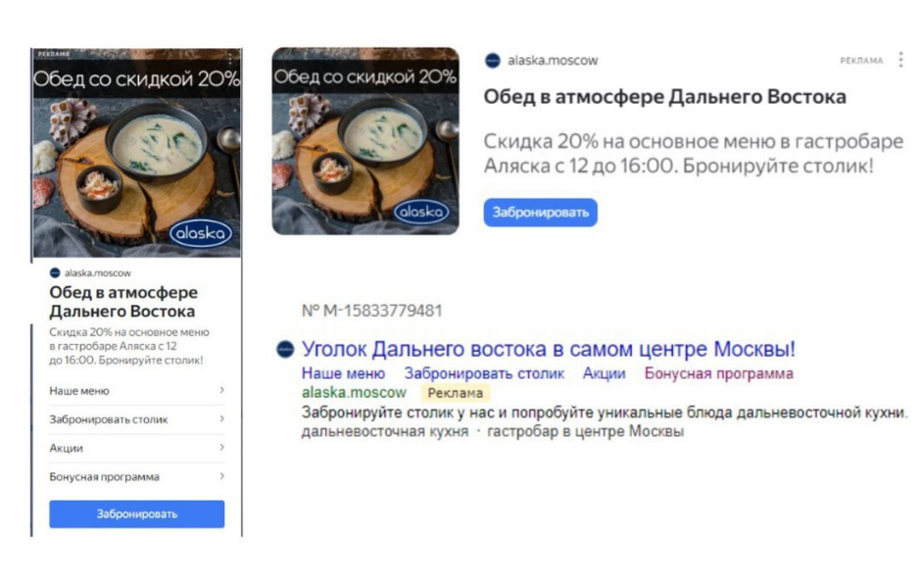Expand the Забронировать столик chevron in list
921x588 pixels.
tap(221, 418)
